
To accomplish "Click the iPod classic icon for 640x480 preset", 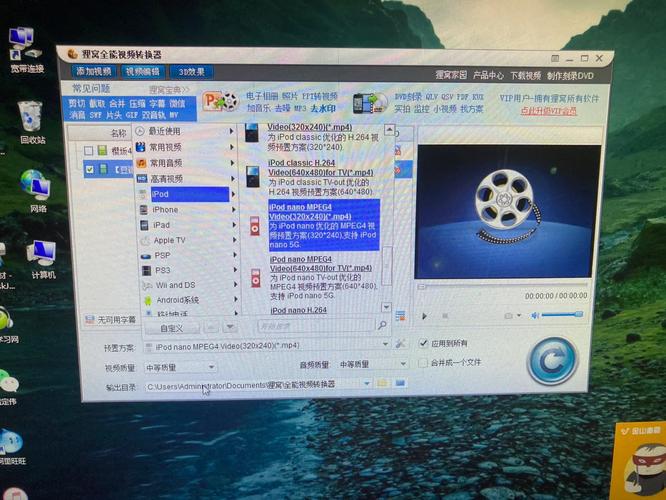I will pos(252,177).
